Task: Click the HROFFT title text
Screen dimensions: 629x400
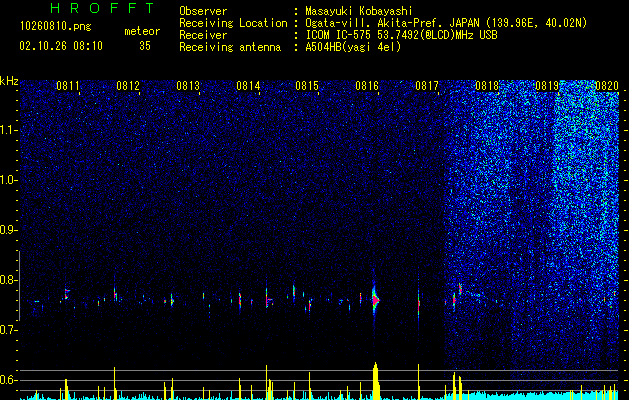Action: tap(103, 8)
